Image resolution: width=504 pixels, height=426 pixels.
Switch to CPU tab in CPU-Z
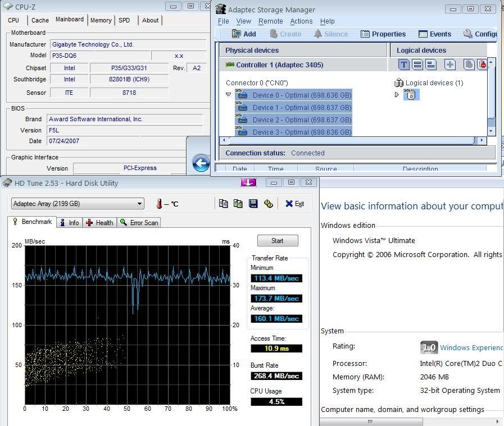[13, 20]
